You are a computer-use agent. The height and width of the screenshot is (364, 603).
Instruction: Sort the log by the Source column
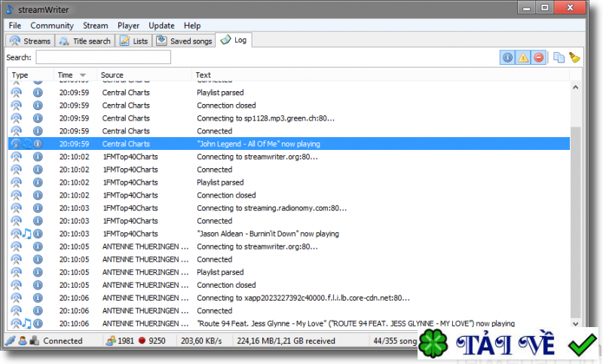coord(112,75)
